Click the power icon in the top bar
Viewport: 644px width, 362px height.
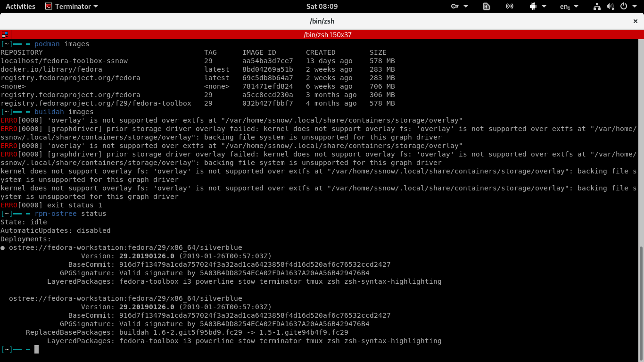pyautogui.click(x=624, y=6)
